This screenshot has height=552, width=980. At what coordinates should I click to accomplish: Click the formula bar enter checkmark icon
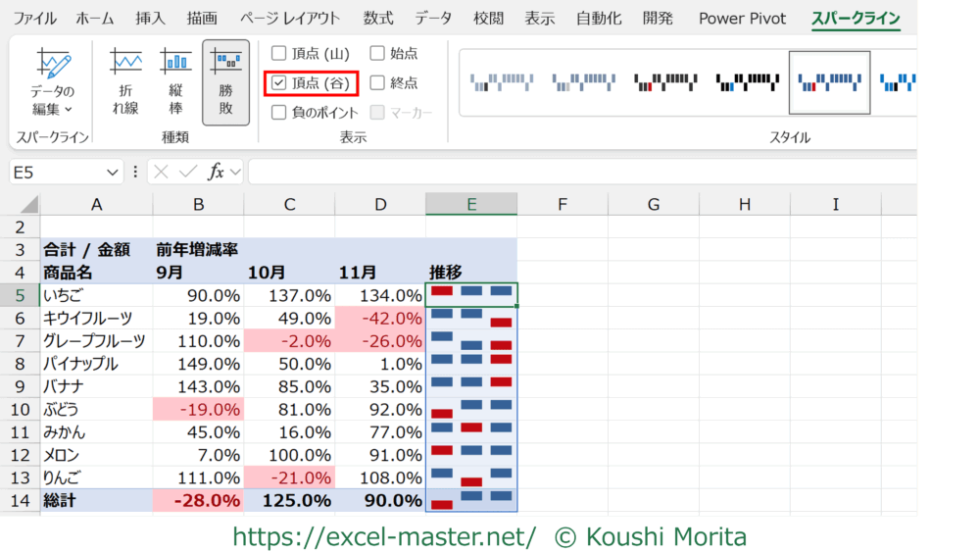[188, 172]
